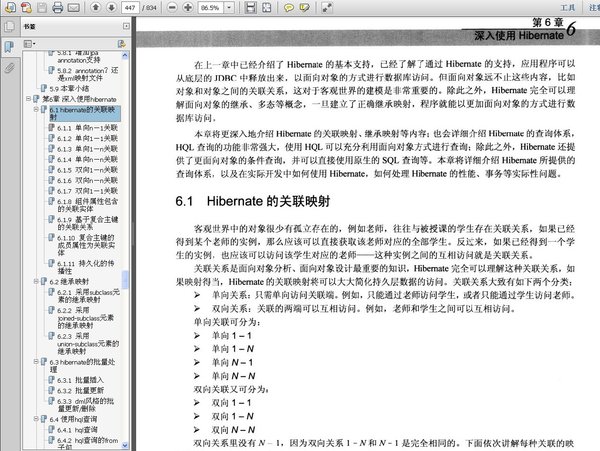600x451 pixels.
Task: Open bookmark options dropdown menu
Action: click(x=29, y=44)
